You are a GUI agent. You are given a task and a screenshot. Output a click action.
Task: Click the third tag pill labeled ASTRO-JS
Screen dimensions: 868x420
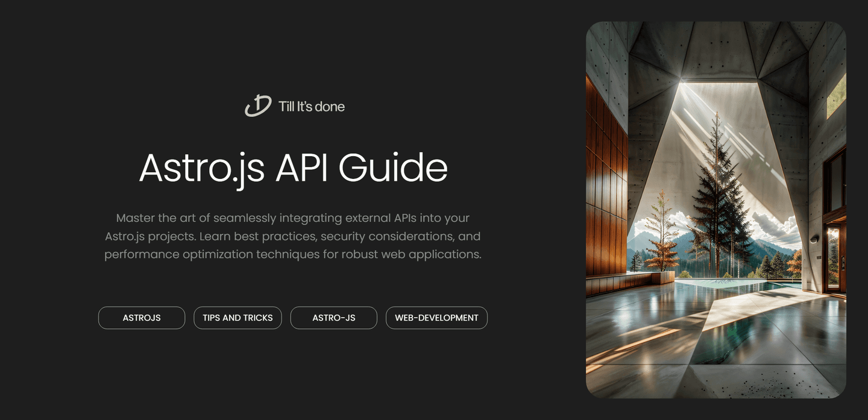(333, 318)
